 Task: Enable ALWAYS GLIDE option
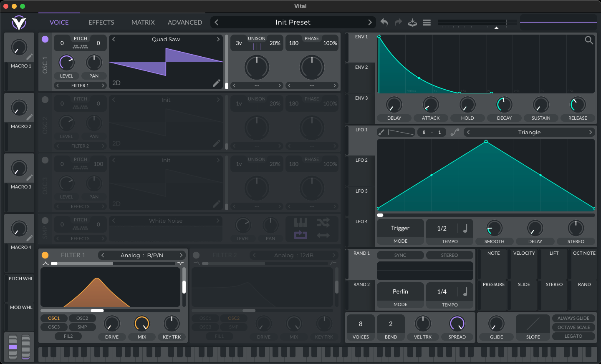[x=573, y=318]
